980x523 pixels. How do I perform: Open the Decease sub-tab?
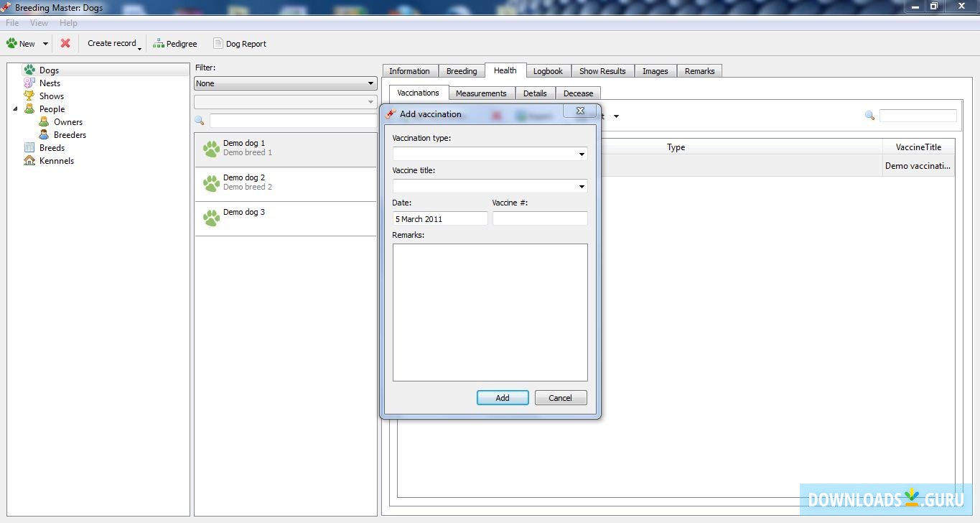click(x=578, y=93)
